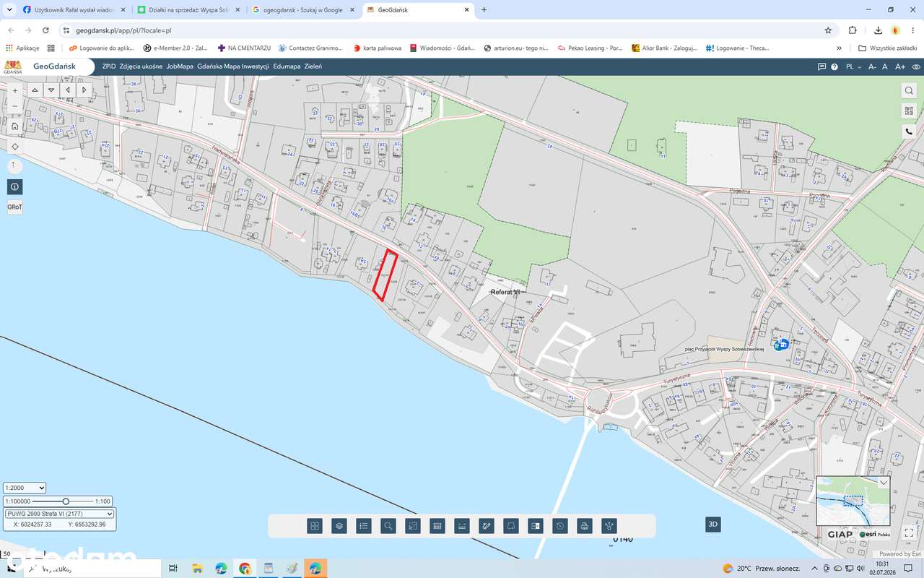Pan map left with the left arrow

coord(68,90)
